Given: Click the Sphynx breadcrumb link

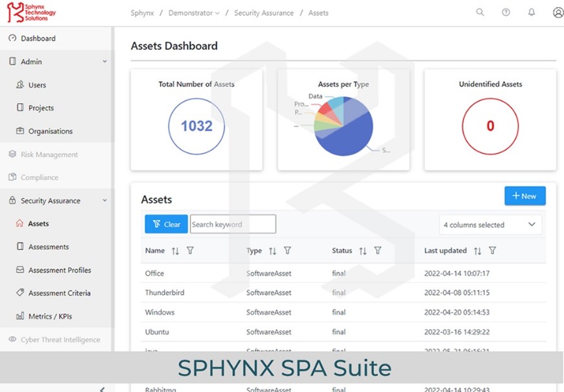Looking at the screenshot, I should [142, 13].
